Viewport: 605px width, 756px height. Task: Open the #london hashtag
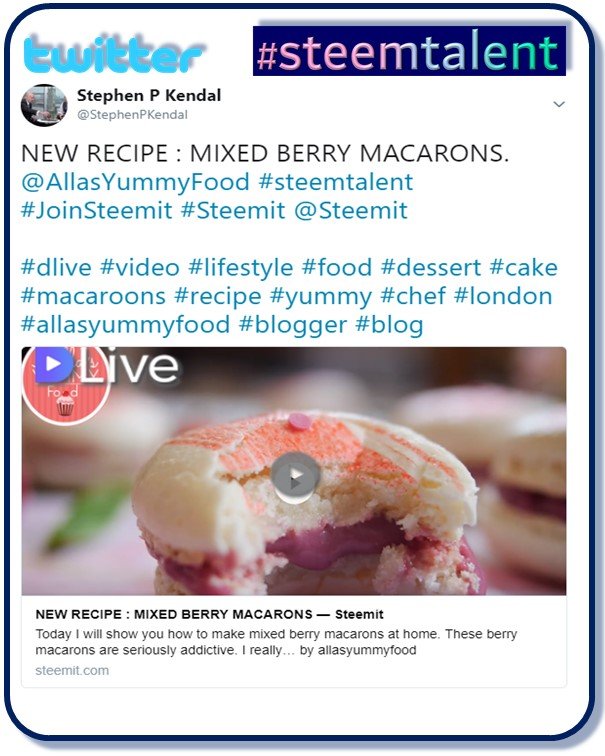[503, 297]
